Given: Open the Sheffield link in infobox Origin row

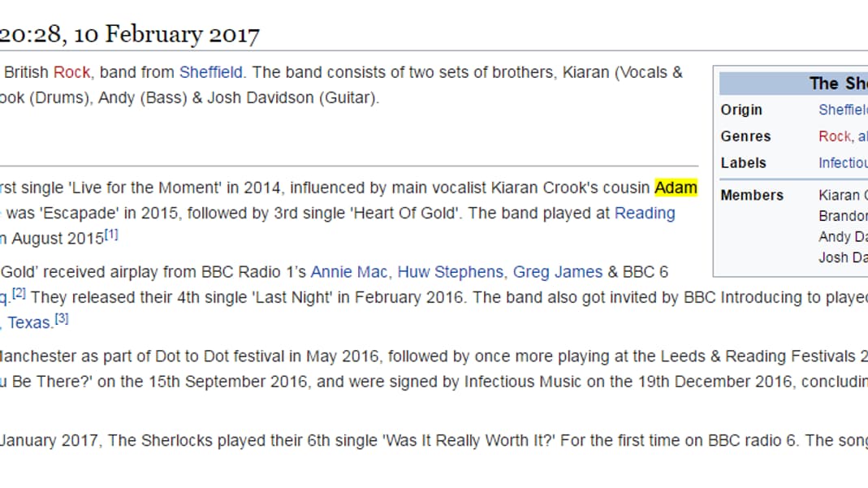Looking at the screenshot, I should tap(843, 110).
